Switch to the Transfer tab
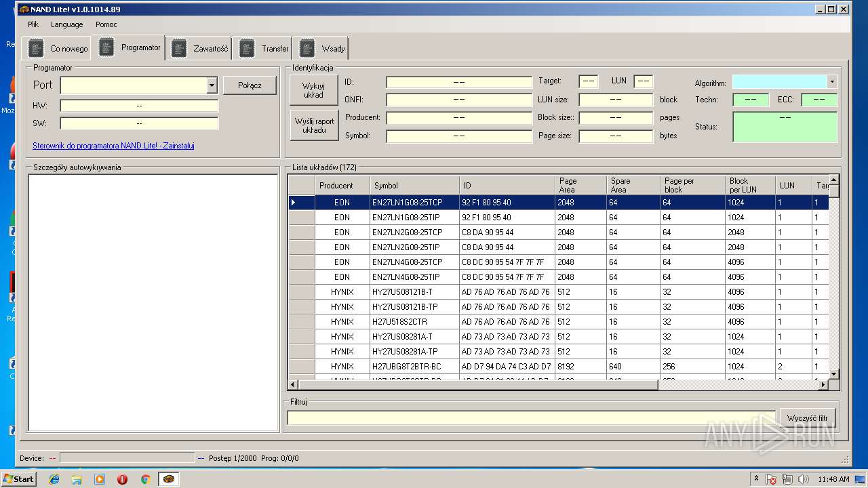The width and height of the screenshot is (868, 488). coord(264,48)
